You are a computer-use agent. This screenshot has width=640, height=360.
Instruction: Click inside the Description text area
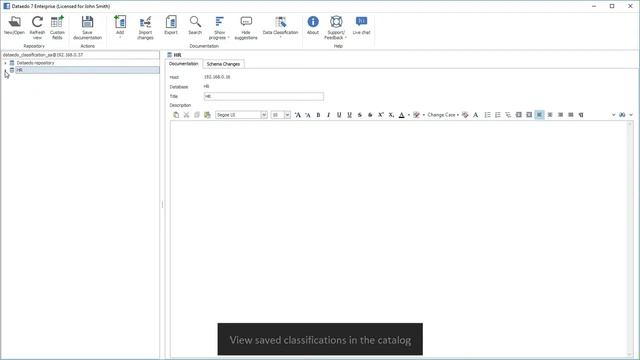[x=398, y=239]
